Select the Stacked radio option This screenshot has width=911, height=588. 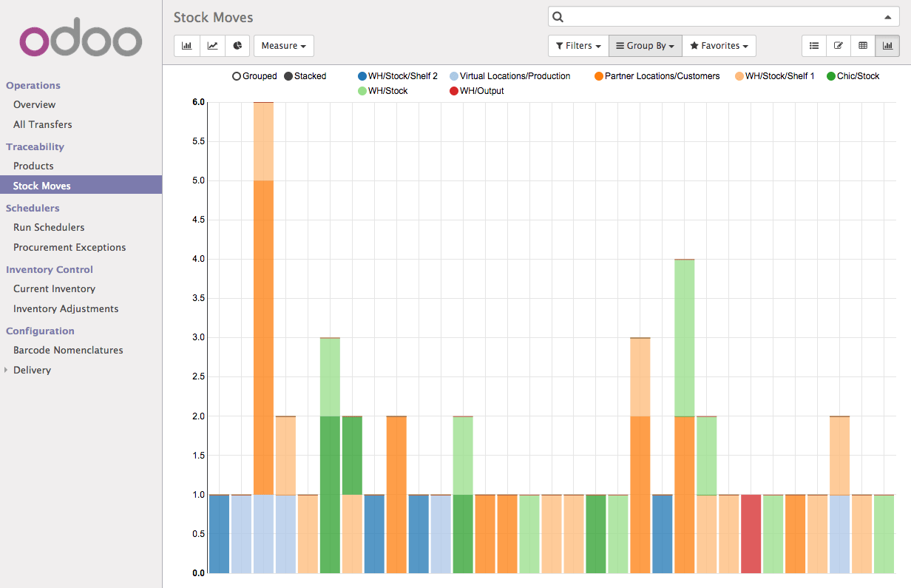click(288, 76)
